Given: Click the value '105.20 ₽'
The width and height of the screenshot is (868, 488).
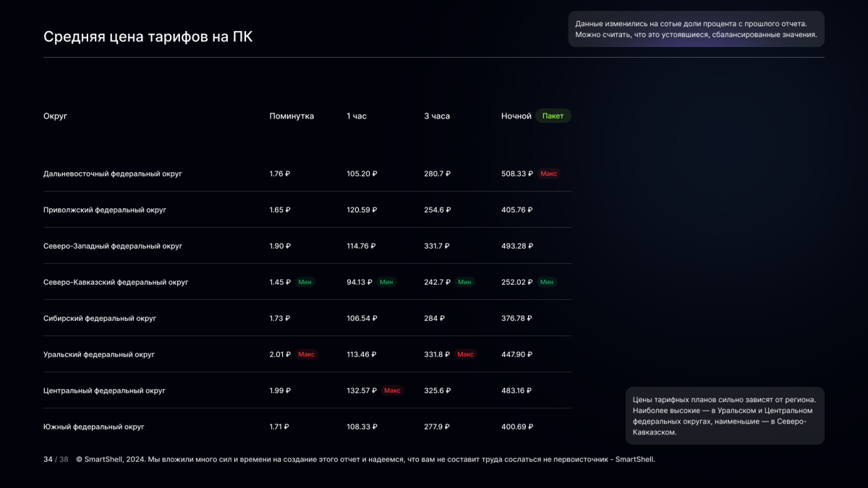Looking at the screenshot, I should (x=362, y=174).
